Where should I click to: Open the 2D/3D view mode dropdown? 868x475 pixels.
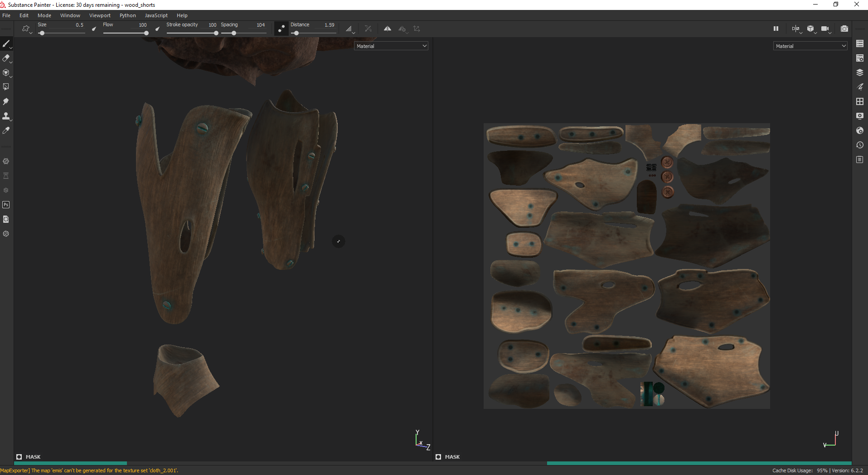click(x=796, y=29)
